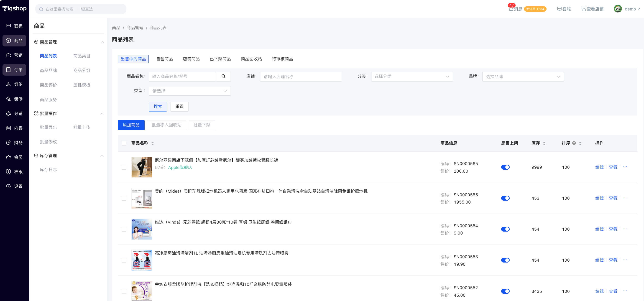Click the magnifier search icon beside 商品名称
644x301 pixels.
pos(223,76)
